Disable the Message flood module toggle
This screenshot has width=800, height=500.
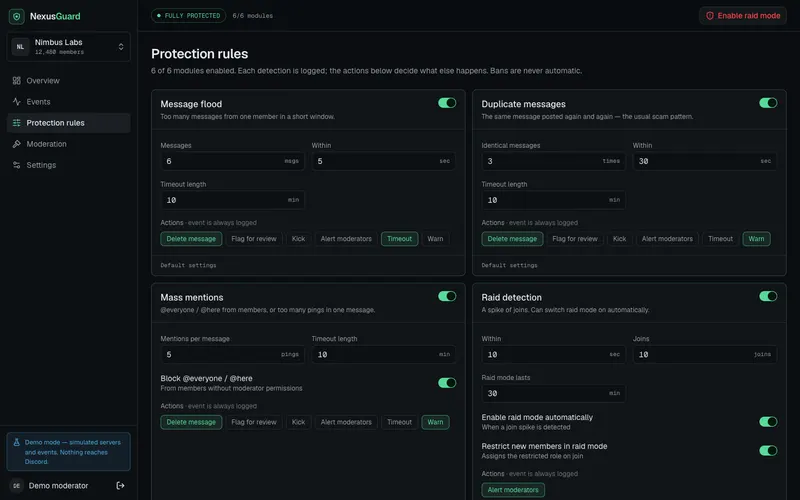pyautogui.click(x=447, y=103)
